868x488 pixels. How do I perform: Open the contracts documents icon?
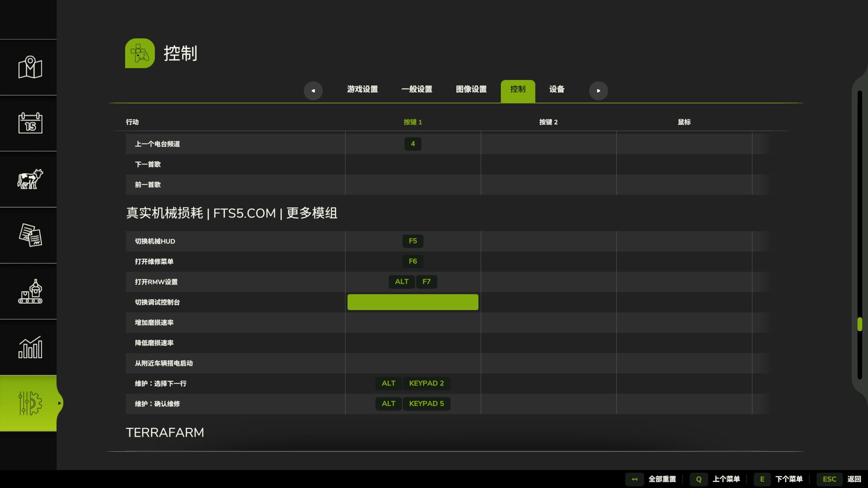[30, 235]
